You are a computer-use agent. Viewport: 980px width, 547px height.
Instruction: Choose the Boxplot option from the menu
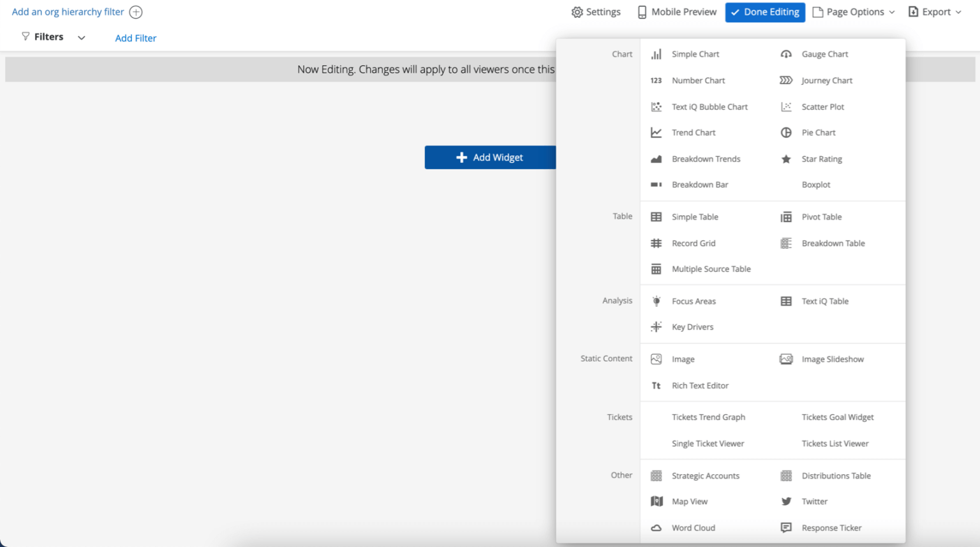[x=816, y=184]
